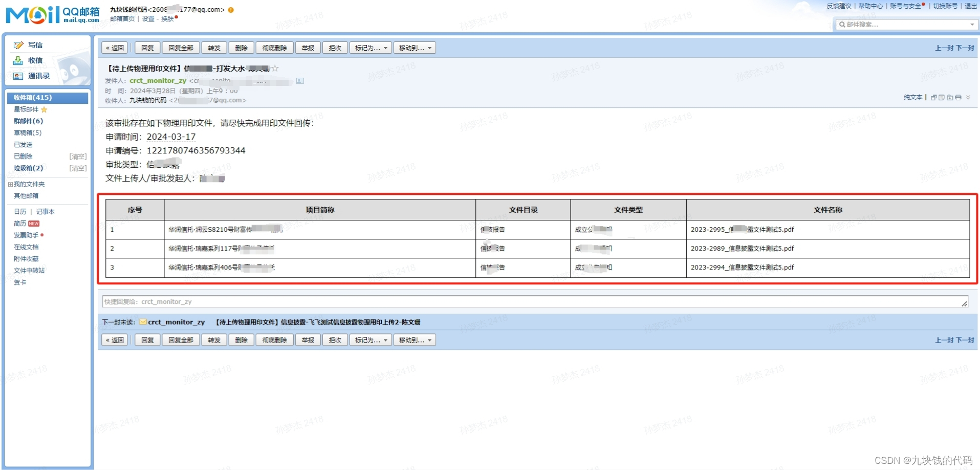Viewport: 980px width, 470px height.
Task: Expand 我的文件夹 folder tree
Action: tap(10, 184)
